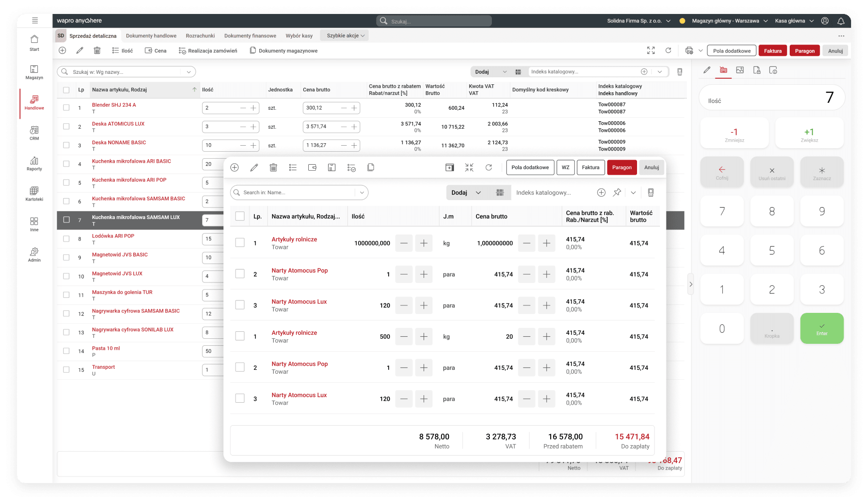
Task: Click the barcode scanner icon in popup
Action: (500, 193)
